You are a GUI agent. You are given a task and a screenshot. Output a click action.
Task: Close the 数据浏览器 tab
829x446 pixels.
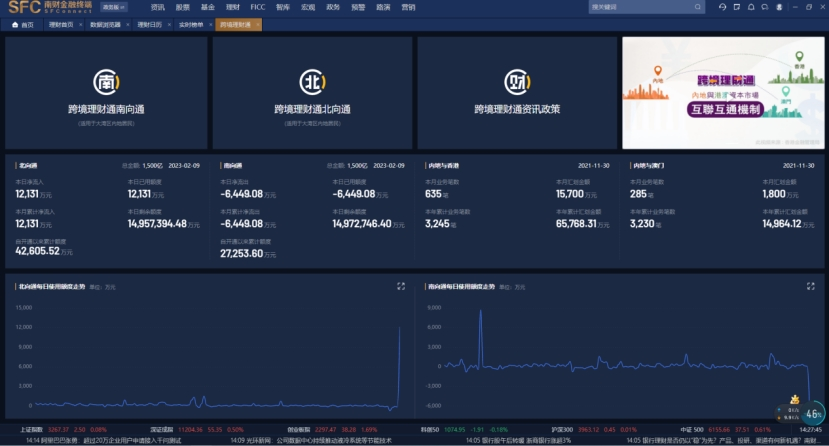[127, 25]
